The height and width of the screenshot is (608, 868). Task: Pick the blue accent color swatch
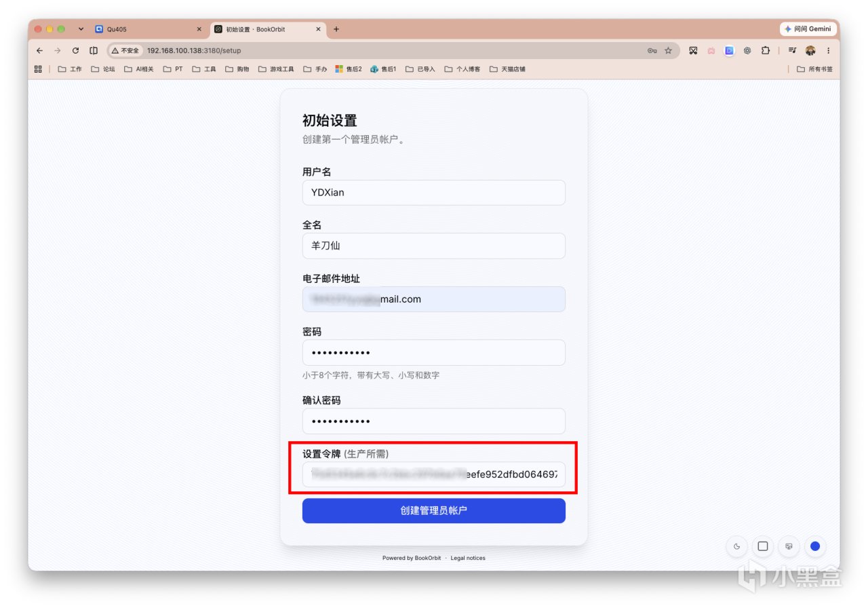point(815,546)
